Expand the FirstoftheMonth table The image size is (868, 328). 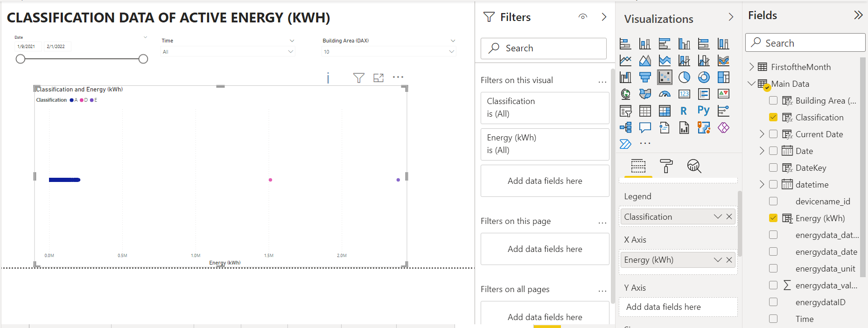point(751,67)
